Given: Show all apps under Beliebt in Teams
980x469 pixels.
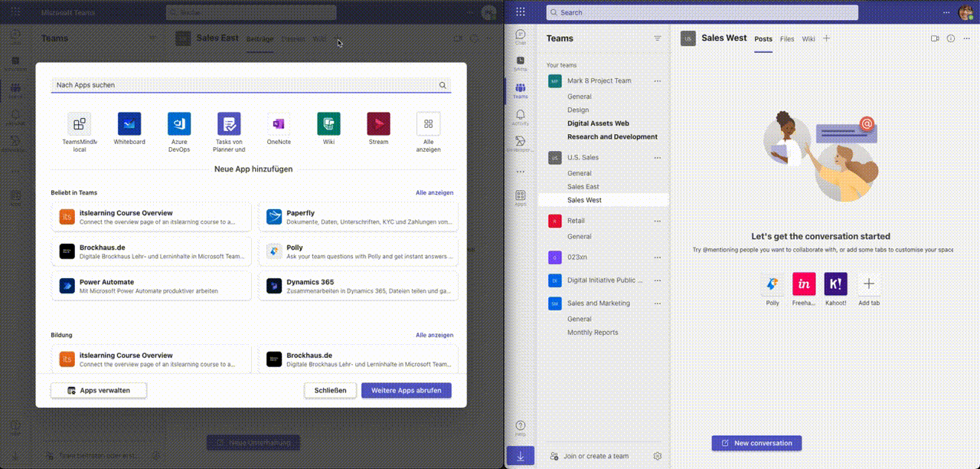Looking at the screenshot, I should click(x=434, y=193).
